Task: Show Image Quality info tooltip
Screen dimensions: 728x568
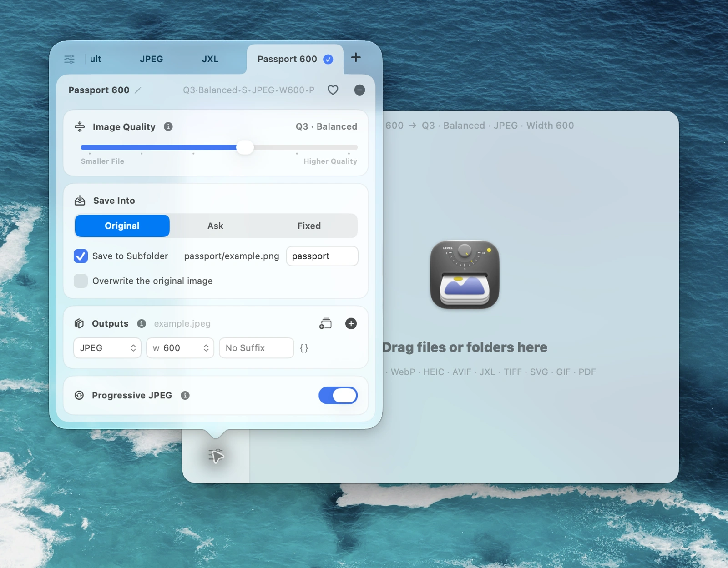Action: pos(168,126)
